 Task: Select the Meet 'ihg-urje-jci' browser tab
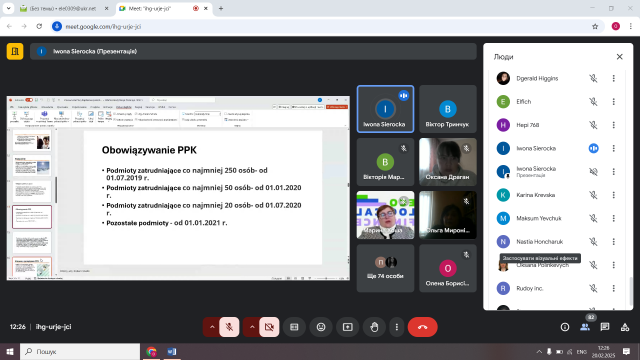point(163,8)
